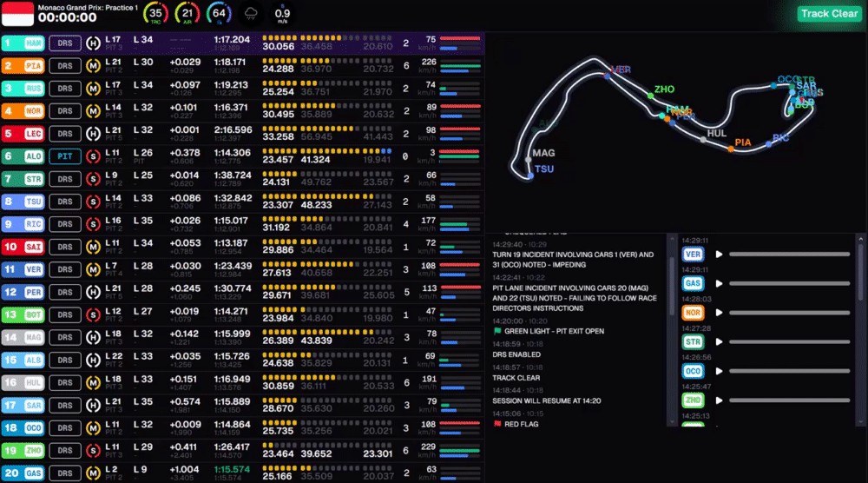This screenshot has width=868, height=483.
Task: Click soft tyre icon in ALO row
Action: [93, 156]
